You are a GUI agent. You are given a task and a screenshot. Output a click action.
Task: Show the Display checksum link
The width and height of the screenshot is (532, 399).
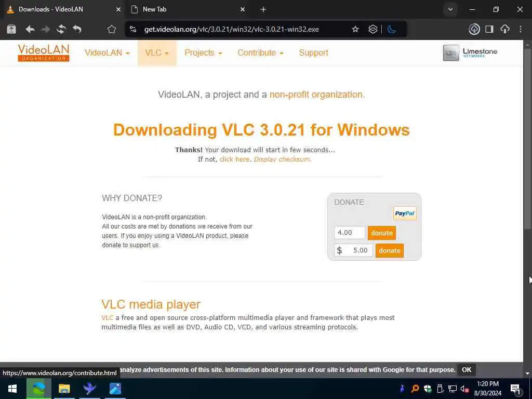[x=282, y=159]
